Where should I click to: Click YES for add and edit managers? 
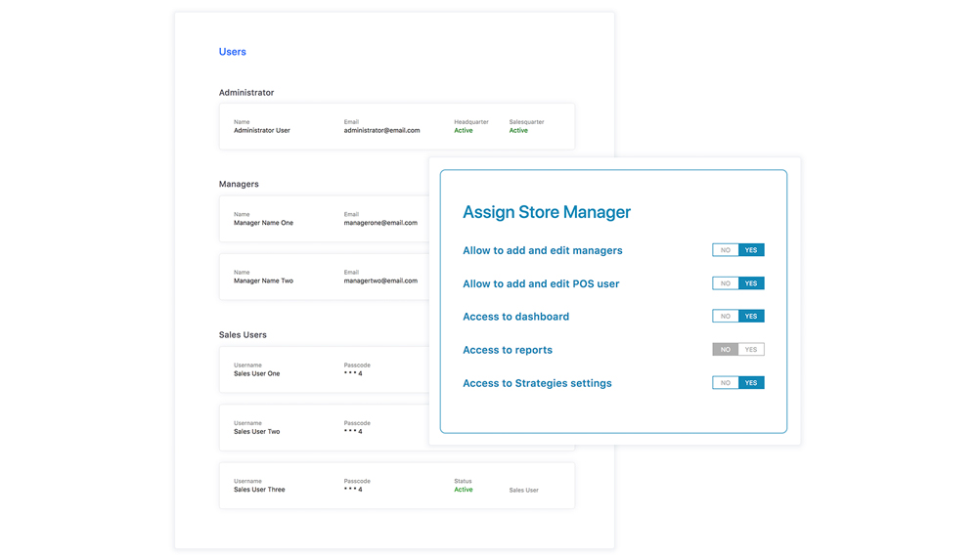(x=751, y=250)
